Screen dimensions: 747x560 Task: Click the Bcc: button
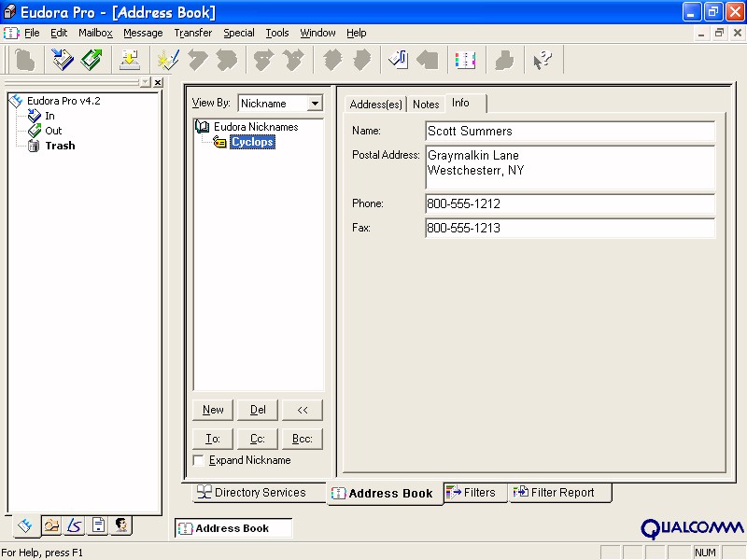pyautogui.click(x=303, y=439)
